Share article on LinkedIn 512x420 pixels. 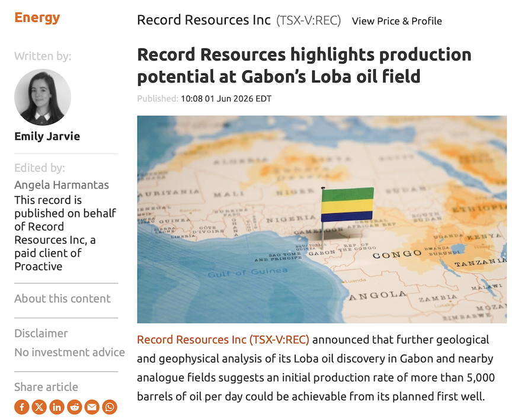click(x=57, y=407)
